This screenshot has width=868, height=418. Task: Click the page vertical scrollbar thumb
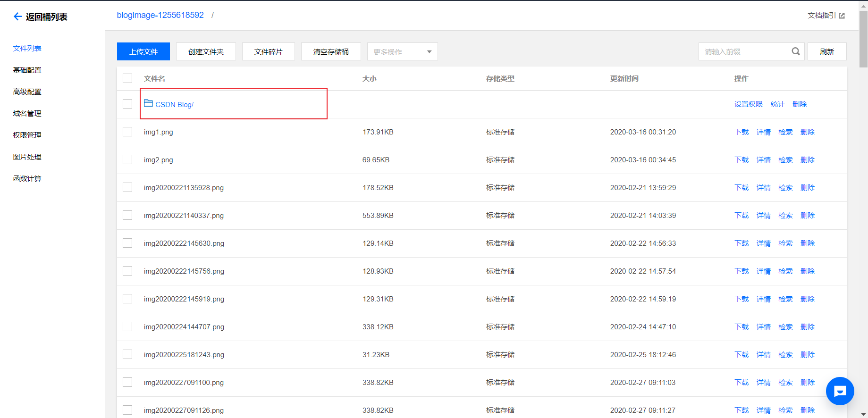(x=863, y=39)
